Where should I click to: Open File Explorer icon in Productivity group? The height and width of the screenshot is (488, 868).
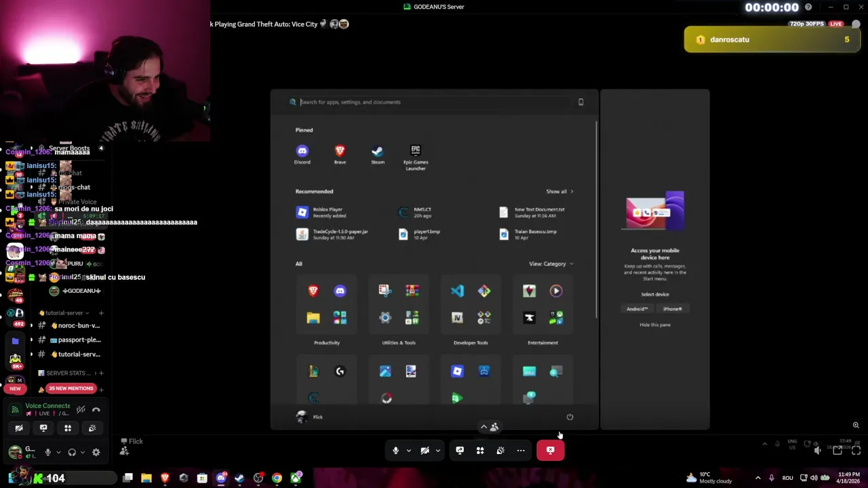click(x=313, y=317)
